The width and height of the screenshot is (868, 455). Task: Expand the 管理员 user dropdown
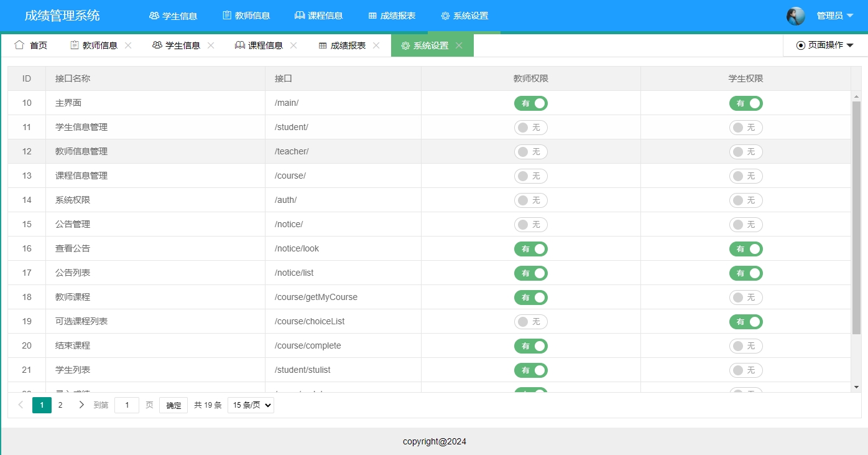835,16
